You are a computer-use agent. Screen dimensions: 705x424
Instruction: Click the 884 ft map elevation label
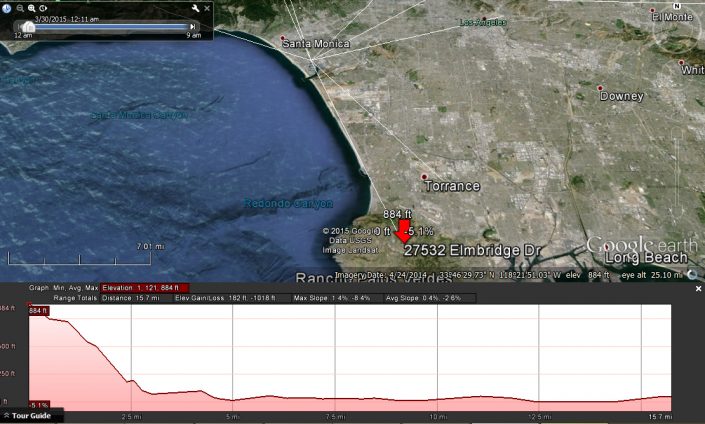click(x=397, y=214)
